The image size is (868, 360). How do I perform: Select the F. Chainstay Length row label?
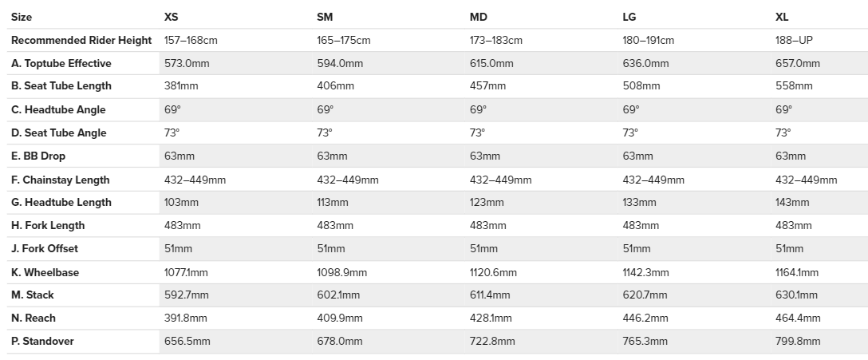tap(60, 180)
